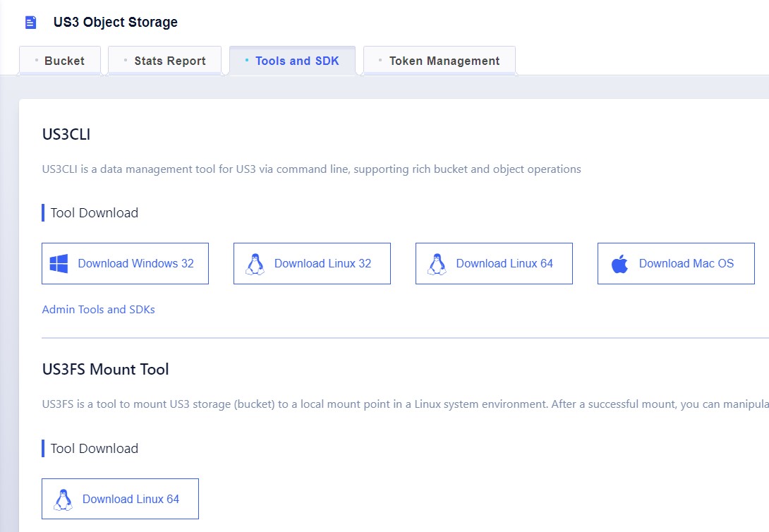The height and width of the screenshot is (532, 769).
Task: Click the penguin icon for US3CLI Linux 64
Action: coord(437,264)
